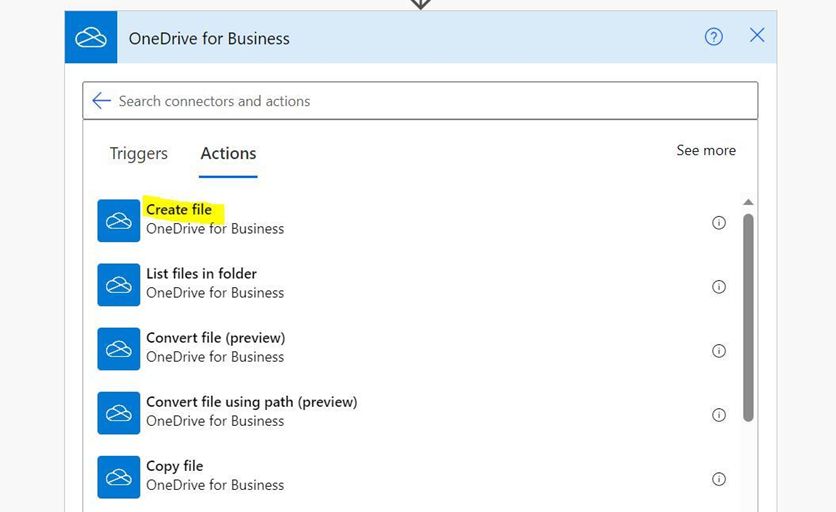Click the Create file cloud icon
Screen dimensions: 836x512
tap(118, 220)
